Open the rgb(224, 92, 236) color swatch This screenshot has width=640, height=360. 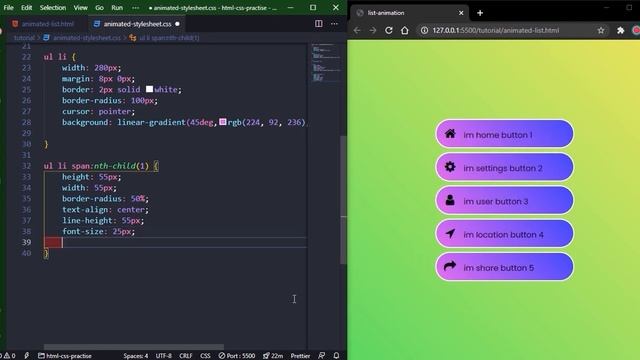[222, 122]
